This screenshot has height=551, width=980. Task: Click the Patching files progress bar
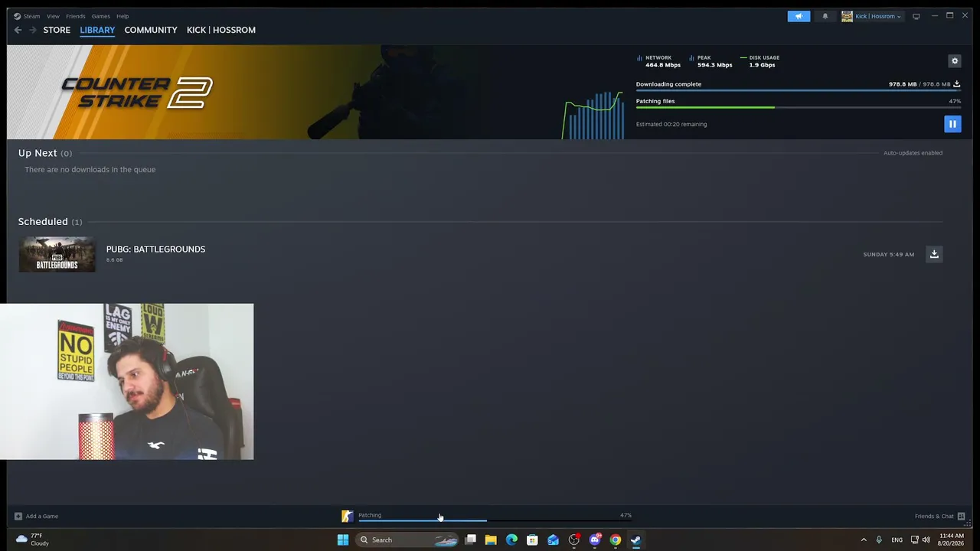click(x=799, y=107)
